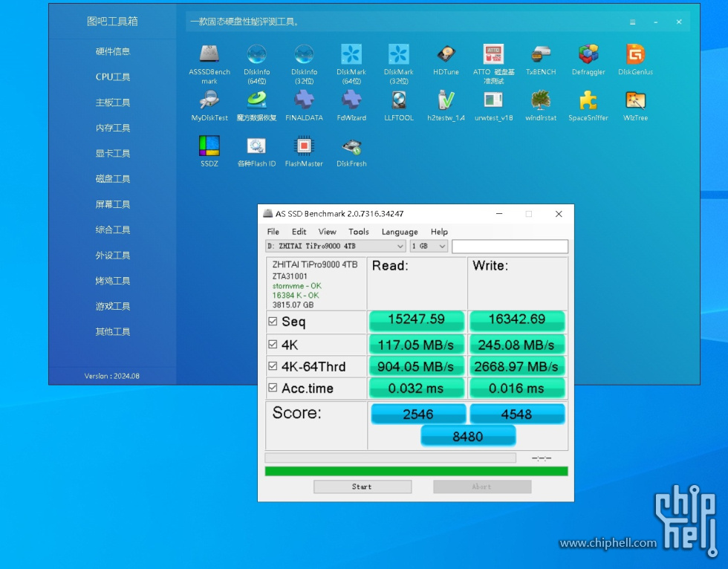
Task: Uncheck the Seq test checkbox
Action: point(273,321)
